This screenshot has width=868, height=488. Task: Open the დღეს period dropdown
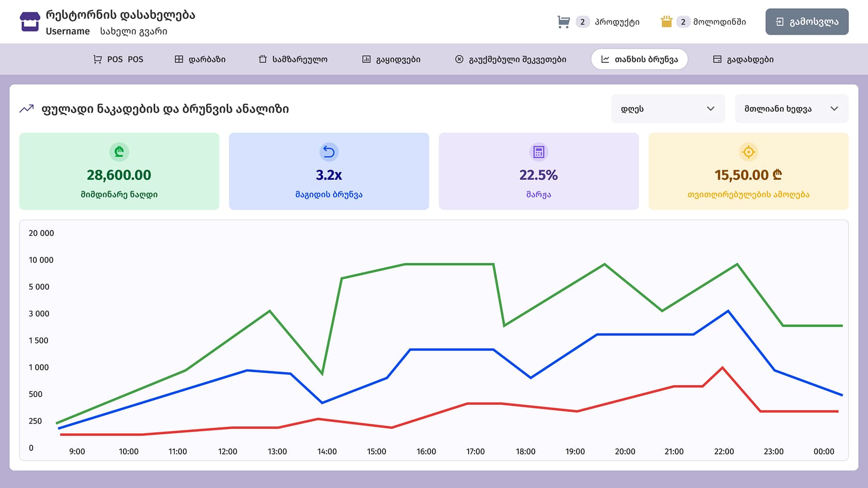point(668,109)
